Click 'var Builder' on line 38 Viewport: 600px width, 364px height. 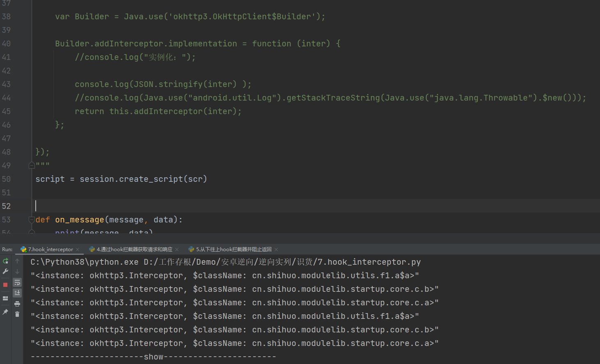coord(82,16)
